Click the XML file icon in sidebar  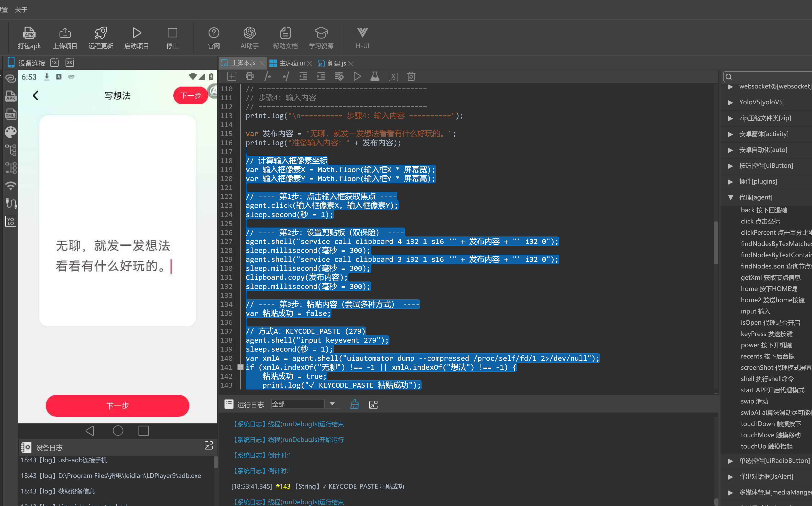point(11,114)
